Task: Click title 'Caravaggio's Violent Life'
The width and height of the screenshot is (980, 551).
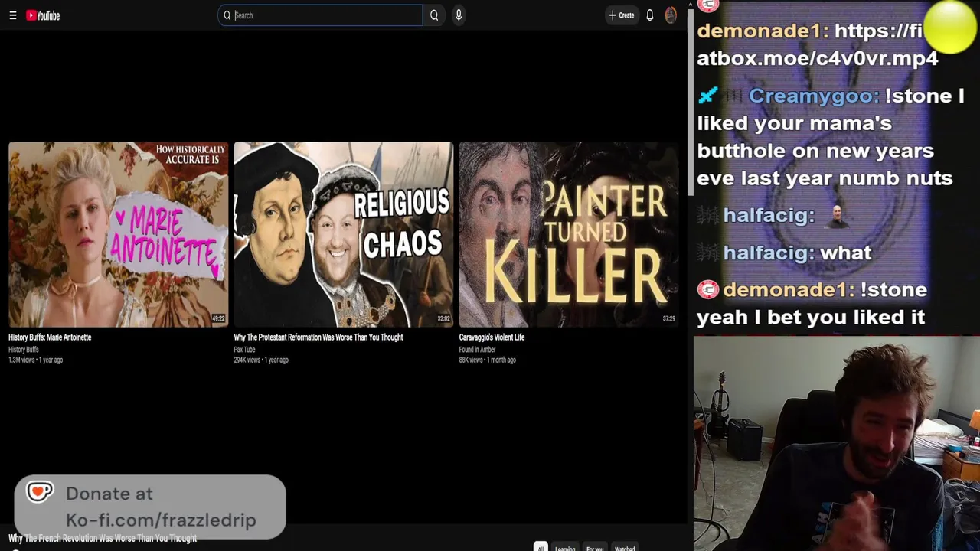Action: pos(492,337)
